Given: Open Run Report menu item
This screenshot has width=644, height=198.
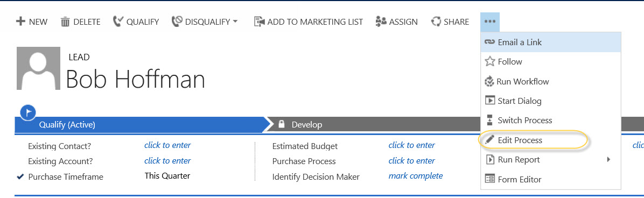Looking at the screenshot, I should coord(550,159).
